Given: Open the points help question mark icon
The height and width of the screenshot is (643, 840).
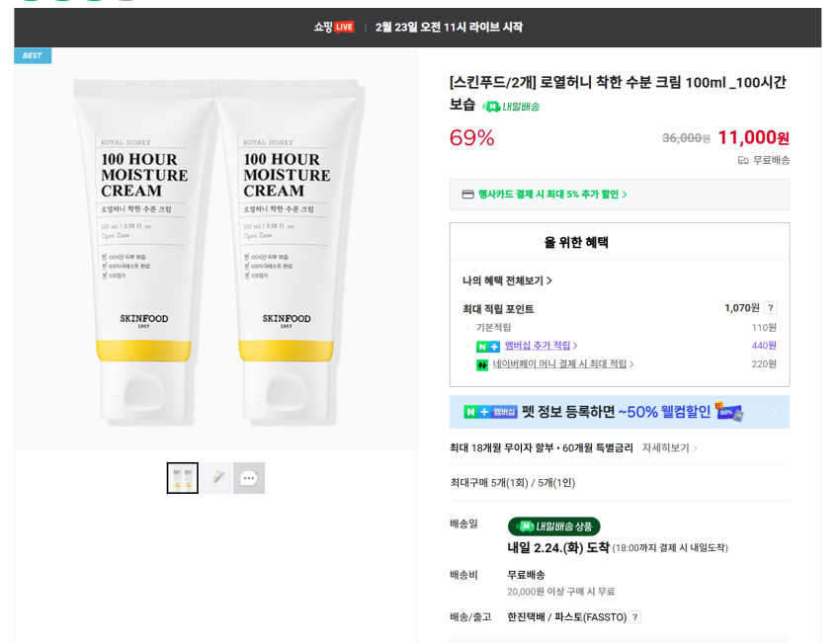Looking at the screenshot, I should (x=770, y=308).
